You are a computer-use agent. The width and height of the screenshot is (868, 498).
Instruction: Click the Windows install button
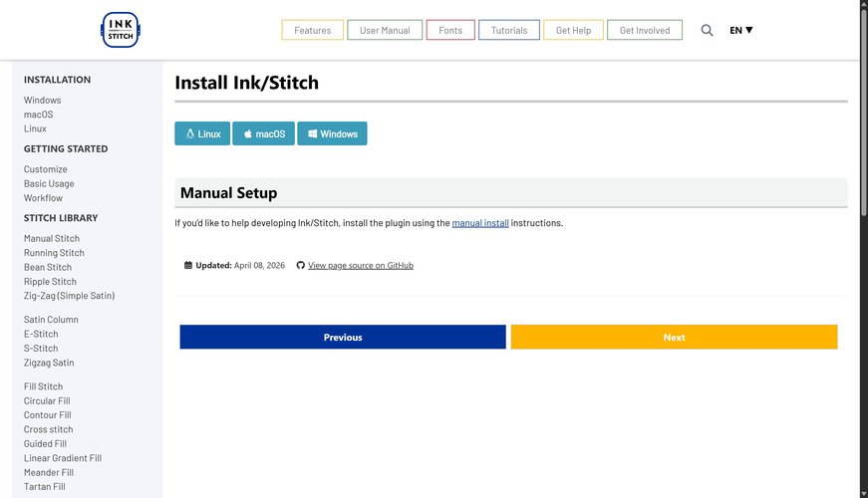[x=332, y=133]
